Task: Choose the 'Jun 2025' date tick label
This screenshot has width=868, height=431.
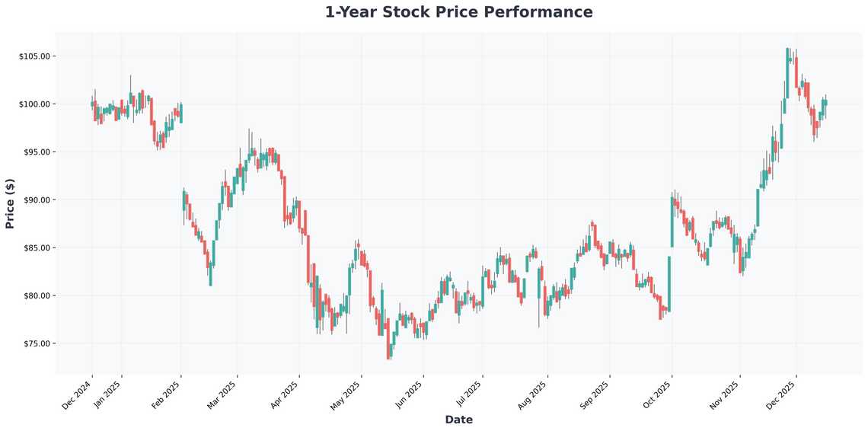Action: tap(410, 396)
